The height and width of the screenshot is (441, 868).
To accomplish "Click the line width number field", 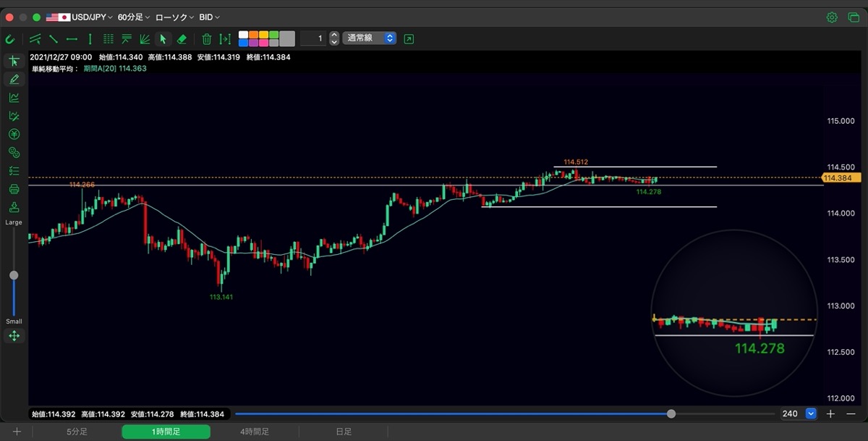I will 313,38.
